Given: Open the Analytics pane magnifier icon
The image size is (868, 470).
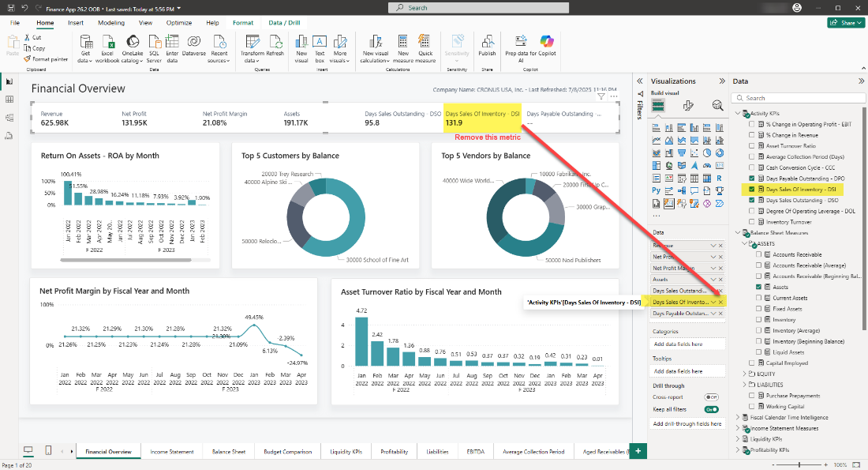Looking at the screenshot, I should point(717,106).
